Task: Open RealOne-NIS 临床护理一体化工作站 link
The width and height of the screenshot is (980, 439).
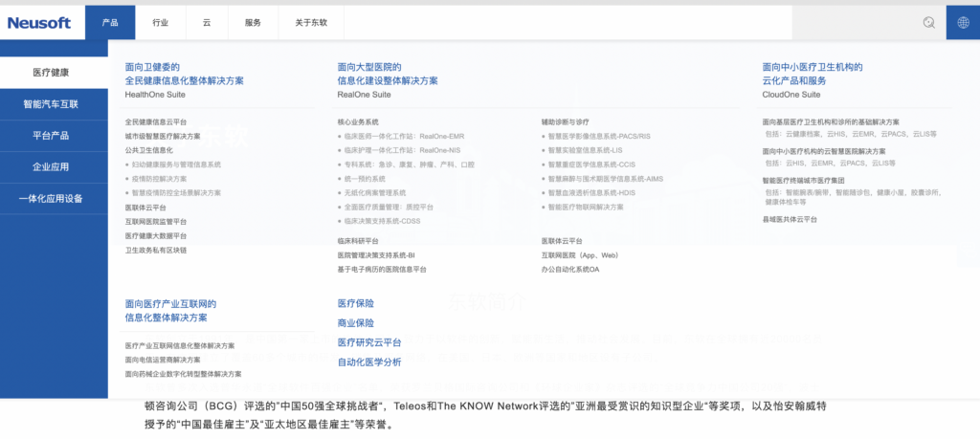Action: tap(402, 150)
